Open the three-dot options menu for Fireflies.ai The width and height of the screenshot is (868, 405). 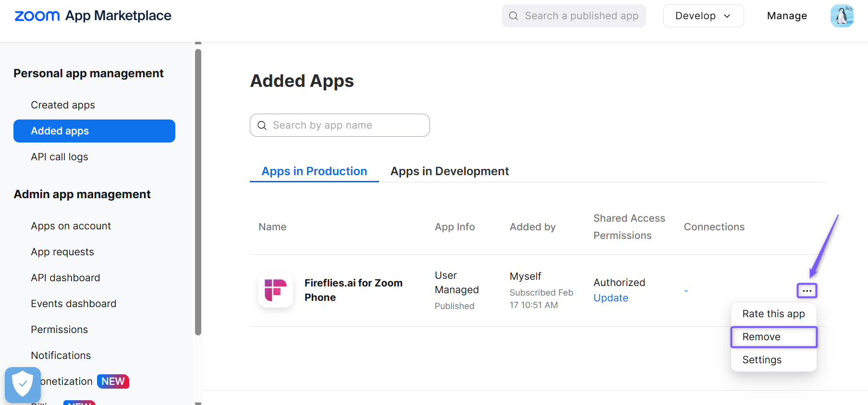807,291
